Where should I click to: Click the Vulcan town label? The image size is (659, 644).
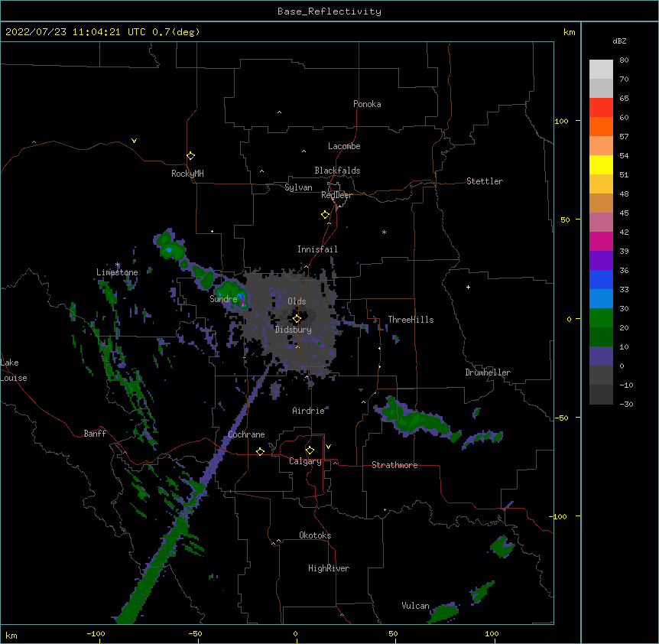coord(415,606)
